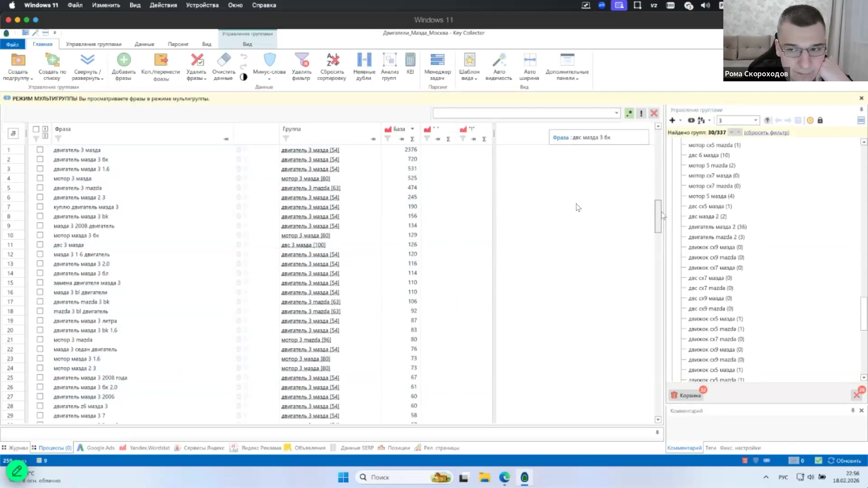The height and width of the screenshot is (488, 868).
Task: Switch to the Данные ribbon tab
Action: (x=144, y=44)
